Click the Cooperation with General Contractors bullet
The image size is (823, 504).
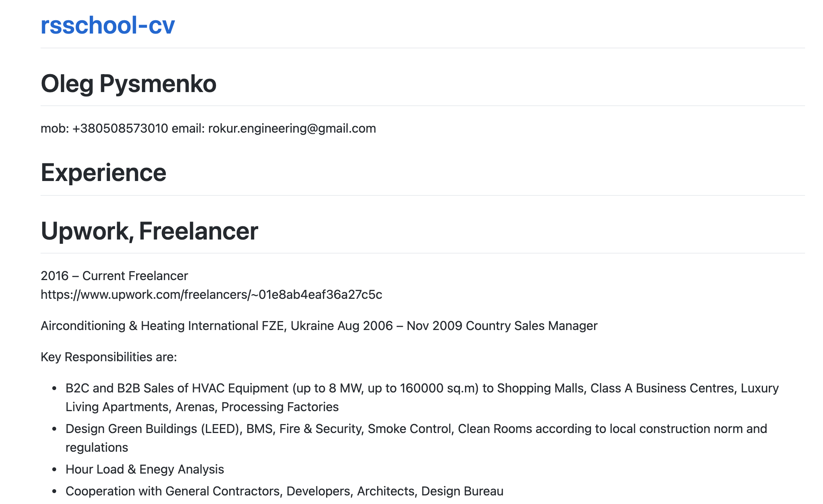coord(284,491)
